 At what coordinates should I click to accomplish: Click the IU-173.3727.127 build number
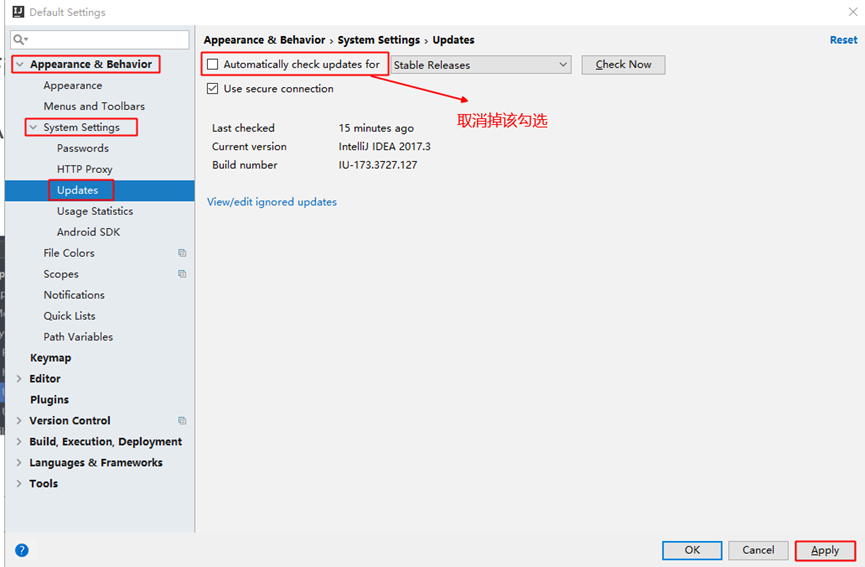(378, 165)
